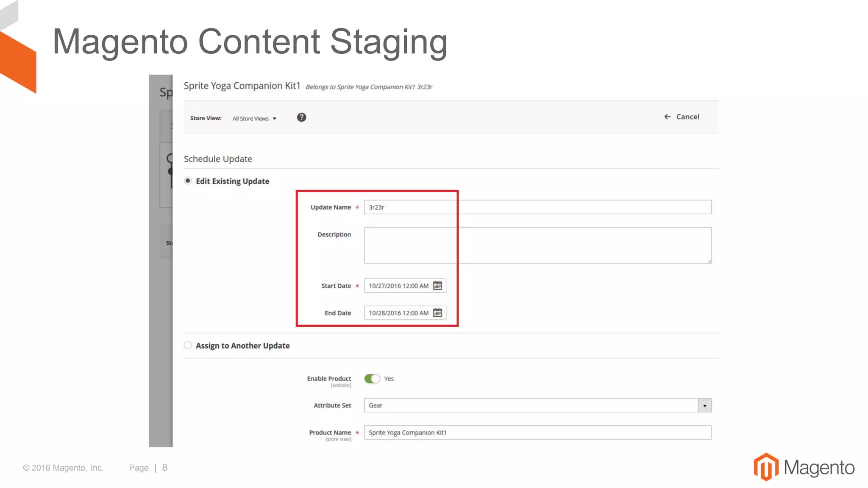Screen dimensions: 868x488
Task: Click into the Product Name field
Action: 538,433
